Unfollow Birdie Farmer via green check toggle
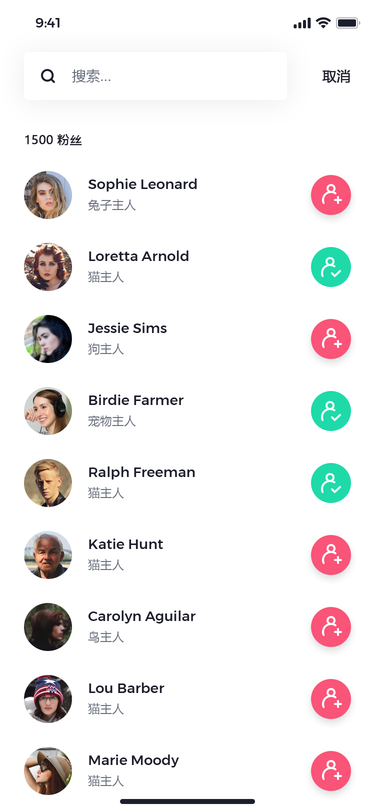The height and width of the screenshot is (812, 375). (331, 411)
